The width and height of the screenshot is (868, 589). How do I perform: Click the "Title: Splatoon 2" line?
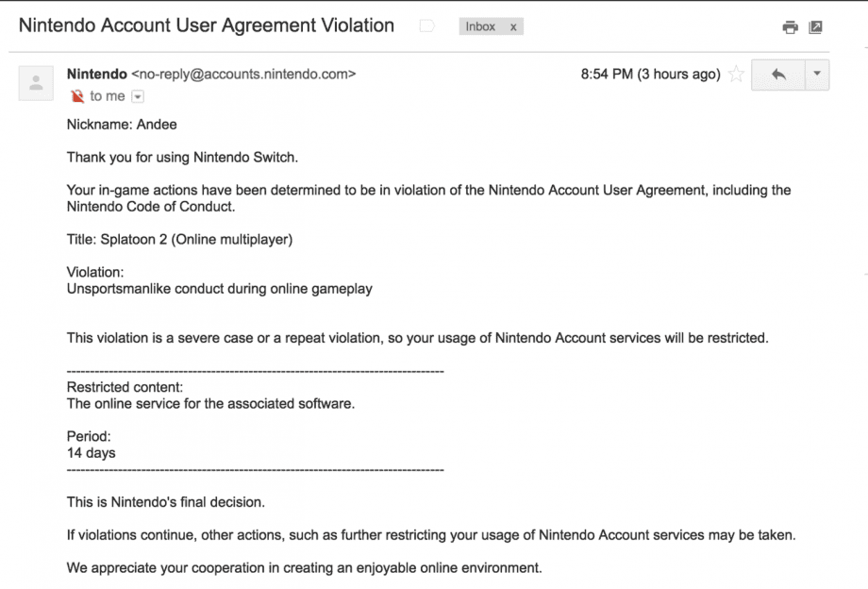click(179, 240)
